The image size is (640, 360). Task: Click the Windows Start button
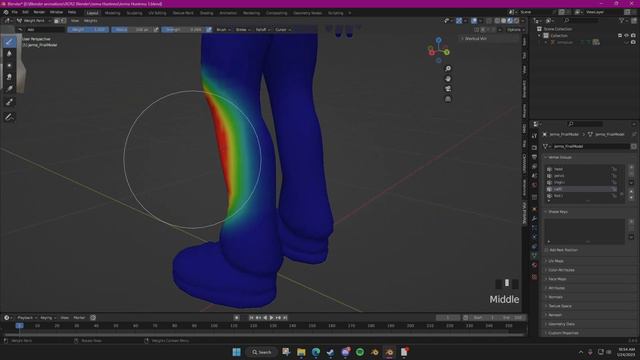pyautogui.click(x=236, y=352)
